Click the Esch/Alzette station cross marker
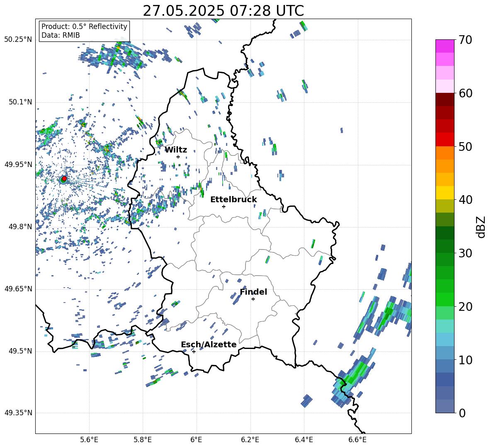The image size is (491, 448). (194, 351)
